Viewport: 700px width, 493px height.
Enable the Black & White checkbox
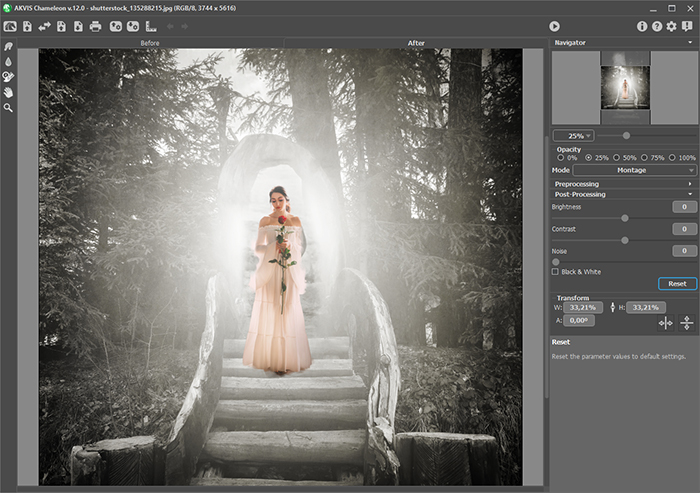pos(555,272)
